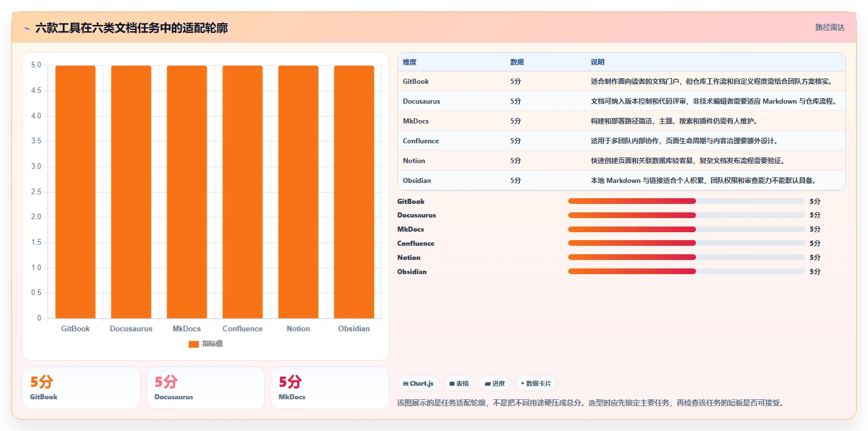Click the Notion label in the progress list

click(409, 258)
